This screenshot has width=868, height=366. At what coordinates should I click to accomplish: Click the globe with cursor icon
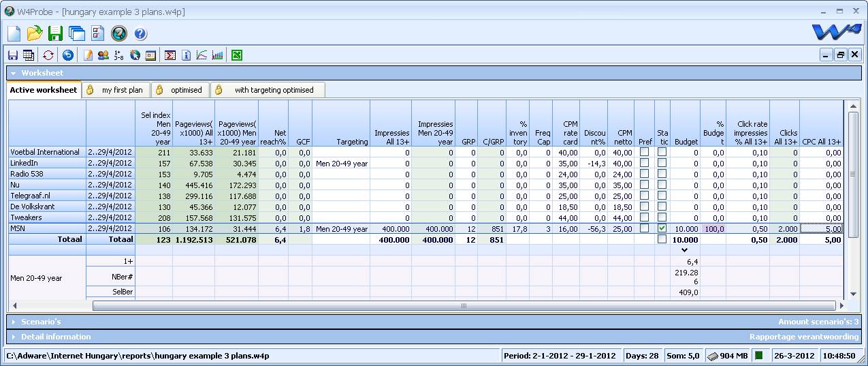click(x=135, y=55)
